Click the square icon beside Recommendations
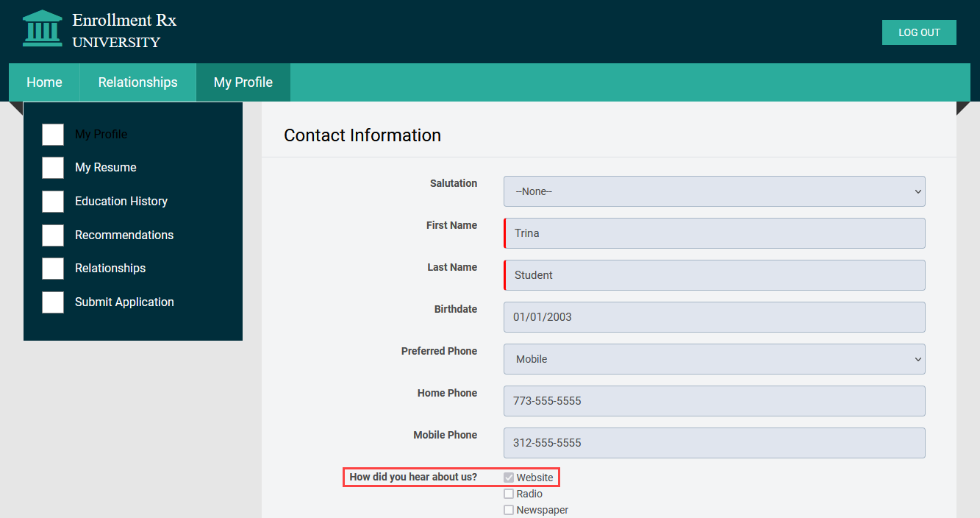Image resolution: width=980 pixels, height=518 pixels. coord(53,235)
